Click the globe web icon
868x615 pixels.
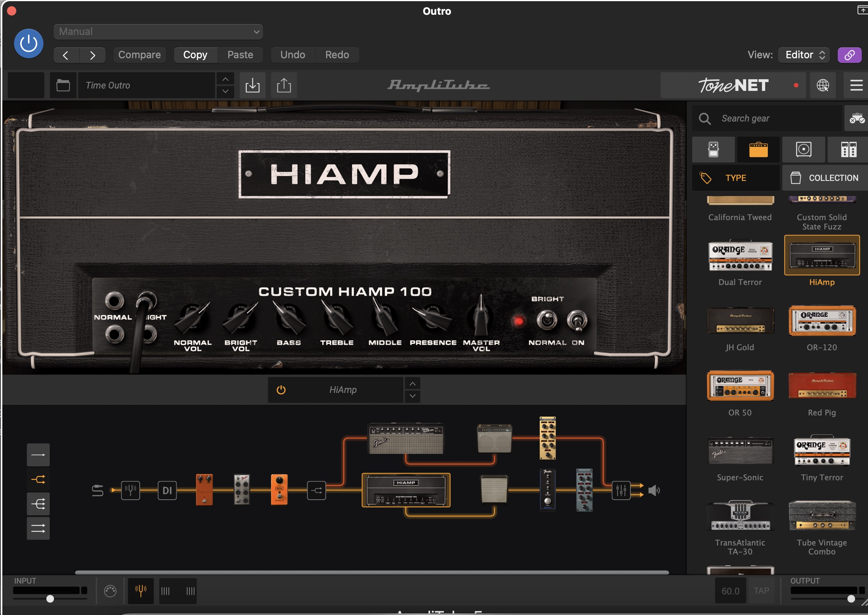[823, 85]
